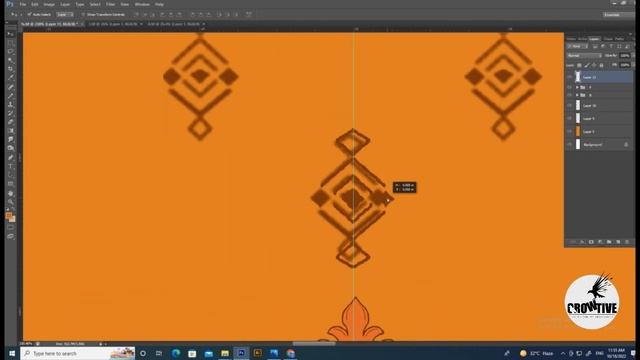Toggle the Auto-Select checkbox
Screen dimensions: 640x360
(29, 14)
